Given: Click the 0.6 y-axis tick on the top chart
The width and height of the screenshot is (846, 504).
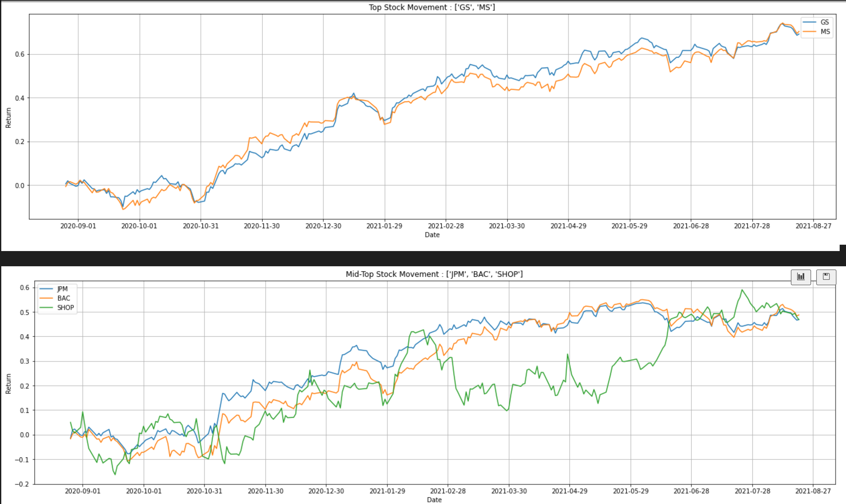Looking at the screenshot, I should coord(20,54).
